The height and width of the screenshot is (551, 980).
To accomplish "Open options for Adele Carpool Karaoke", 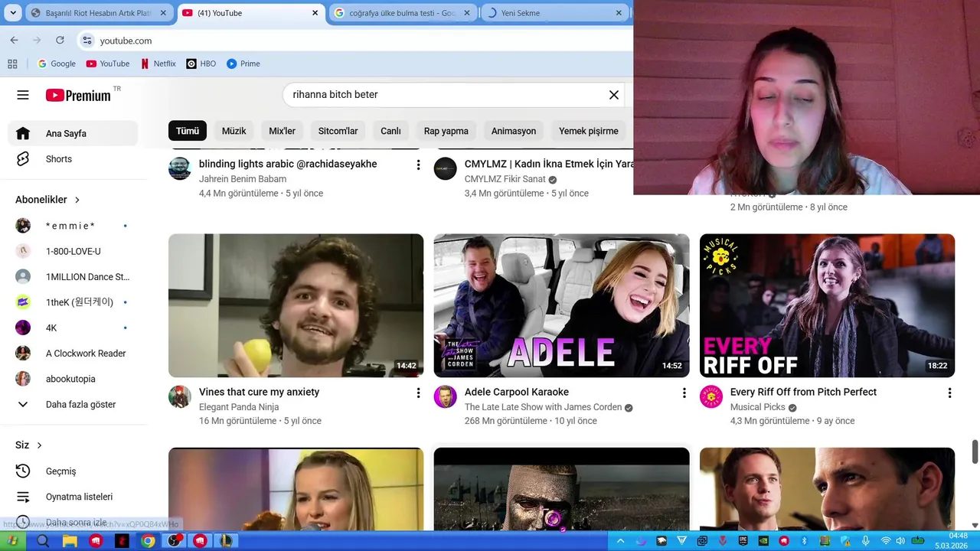I will 684,393.
